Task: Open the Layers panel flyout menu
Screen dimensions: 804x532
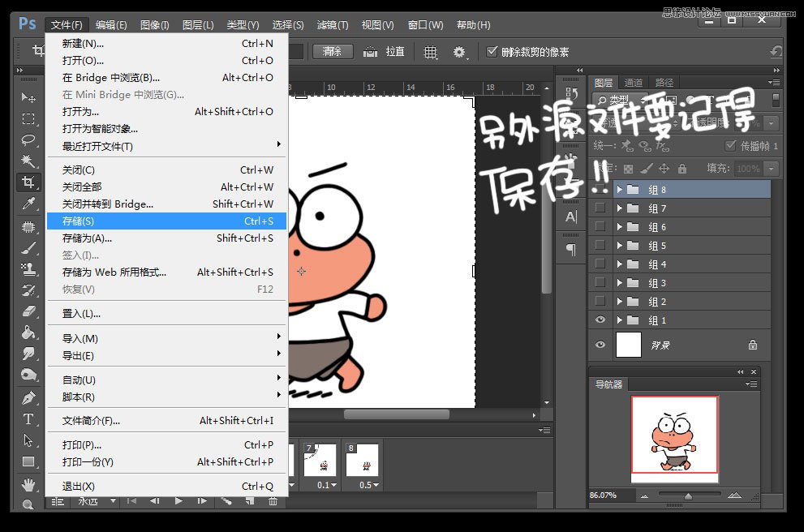Action: pyautogui.click(x=774, y=82)
